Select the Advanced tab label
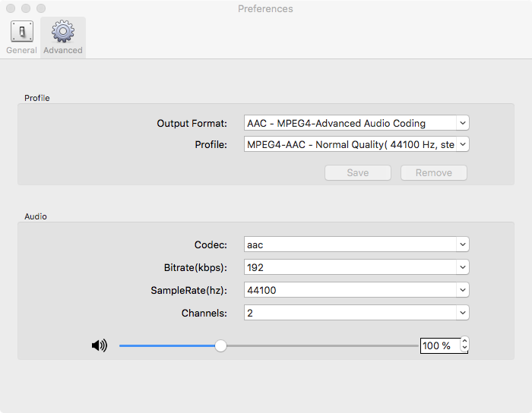Image resolution: width=532 pixels, height=413 pixels. [62, 50]
